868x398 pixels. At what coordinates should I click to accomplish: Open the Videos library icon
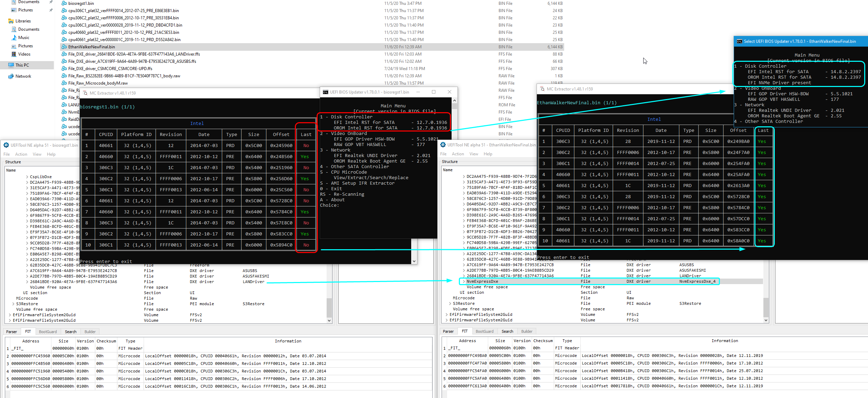click(x=14, y=54)
